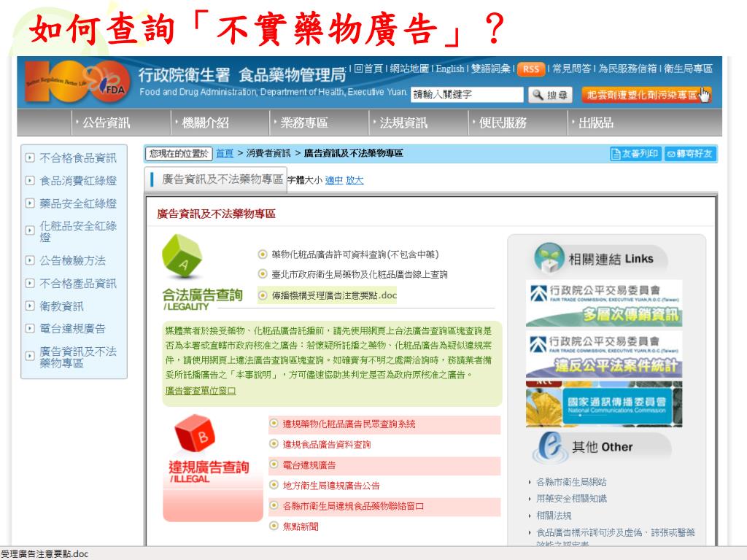The image size is (747, 560).
Task: Open the 出版品 menu
Action: [595, 123]
